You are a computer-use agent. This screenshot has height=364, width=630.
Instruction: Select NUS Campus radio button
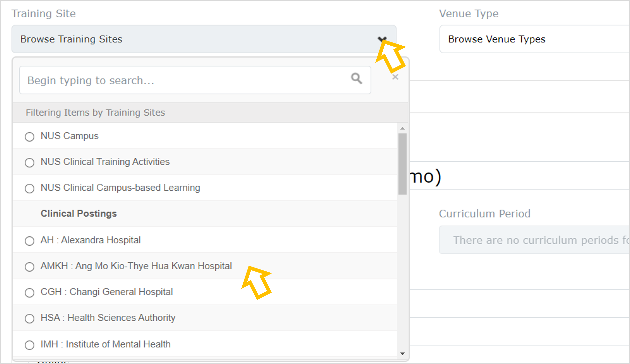pyautogui.click(x=30, y=137)
